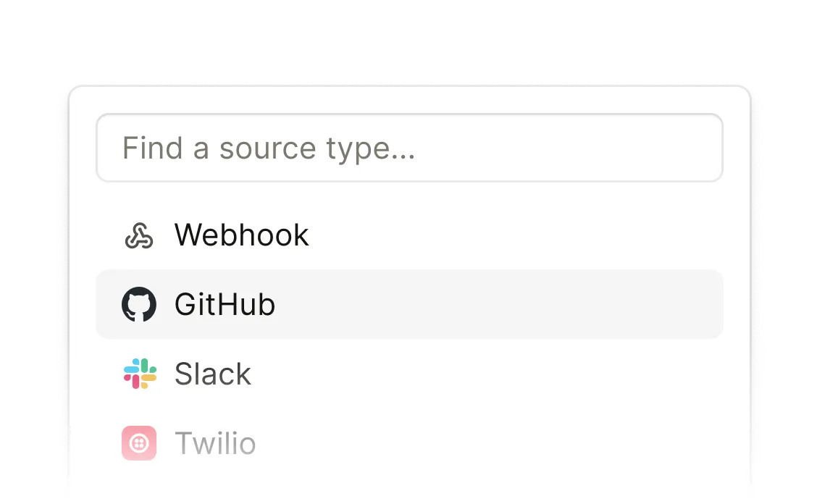The image size is (817, 504).
Task: Click empty space in the Slack row
Action: (485, 374)
